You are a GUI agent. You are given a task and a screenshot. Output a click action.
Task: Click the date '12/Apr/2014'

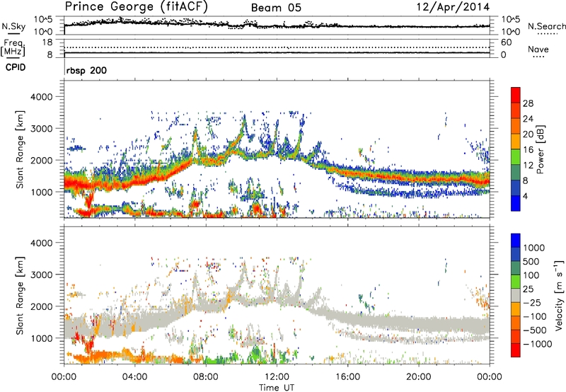point(454,7)
